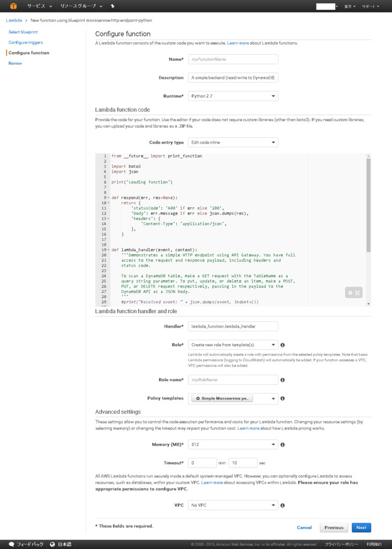Focus the function Name input field
This screenshot has height=549, width=392.
233,59
